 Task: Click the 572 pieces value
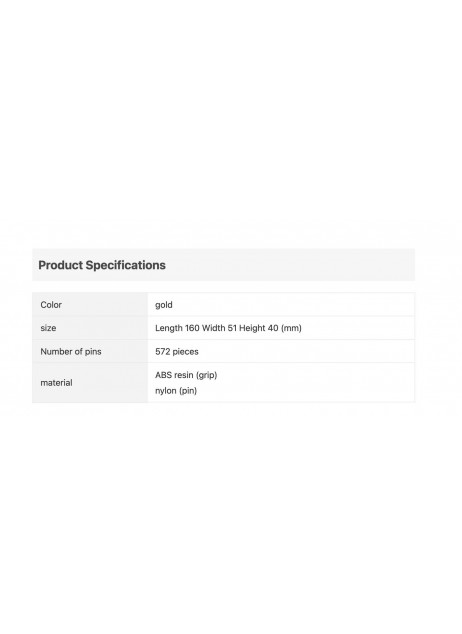(x=177, y=352)
